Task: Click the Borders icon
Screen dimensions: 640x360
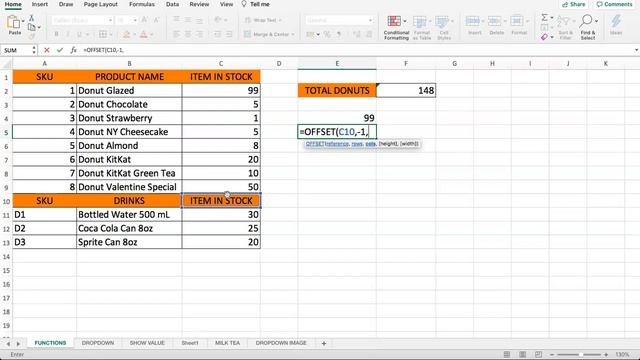Action: point(103,34)
